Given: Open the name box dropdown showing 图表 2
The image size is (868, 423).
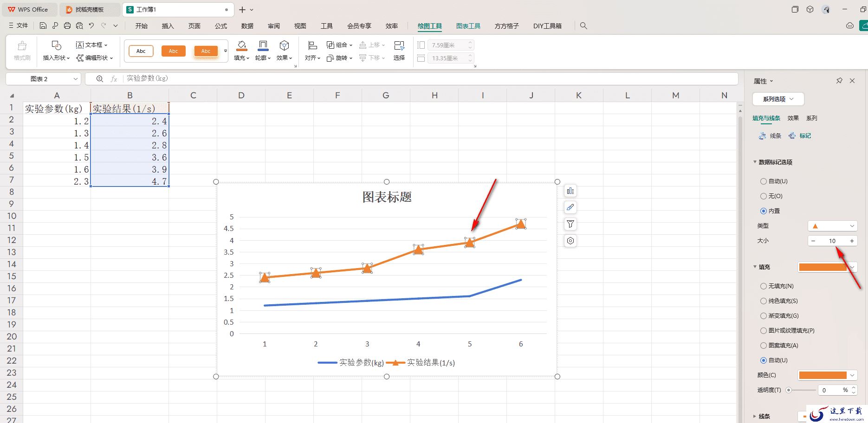Looking at the screenshot, I should (76, 79).
